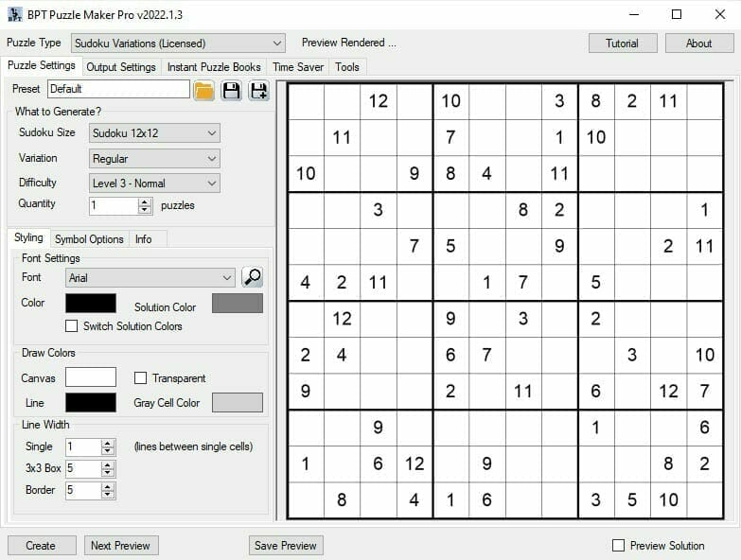This screenshot has height=560, width=741.
Task: Decrease the Quantity stepper value
Action: [x=145, y=210]
